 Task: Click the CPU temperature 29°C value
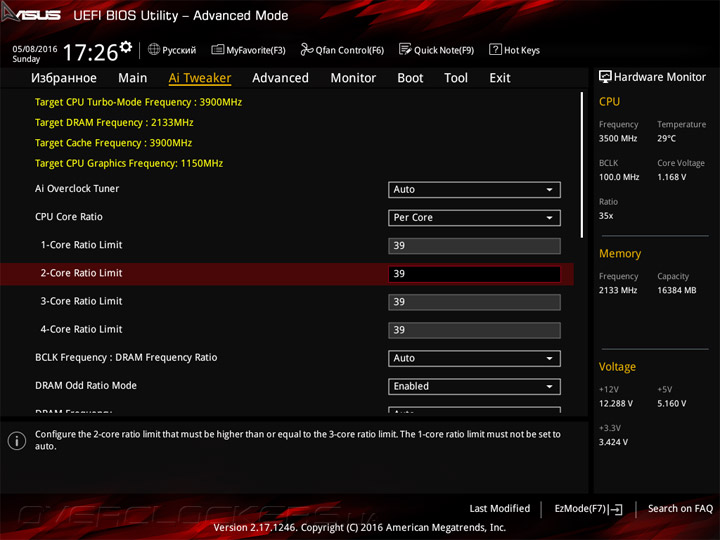coord(666,138)
